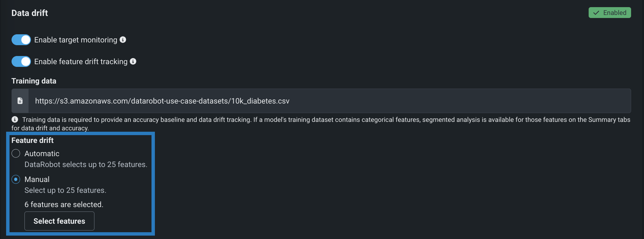644x239 pixels.
Task: Toggle the Enable target monitoring switch
Action: [21, 40]
